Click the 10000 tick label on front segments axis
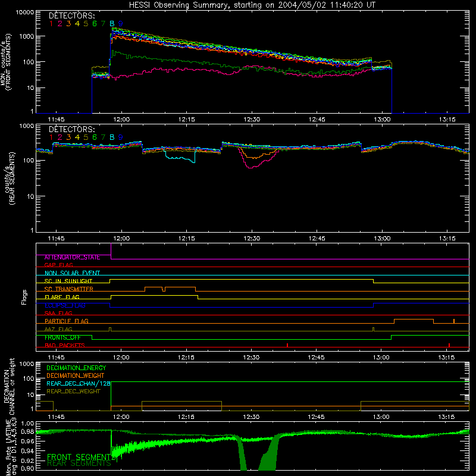 point(25,12)
